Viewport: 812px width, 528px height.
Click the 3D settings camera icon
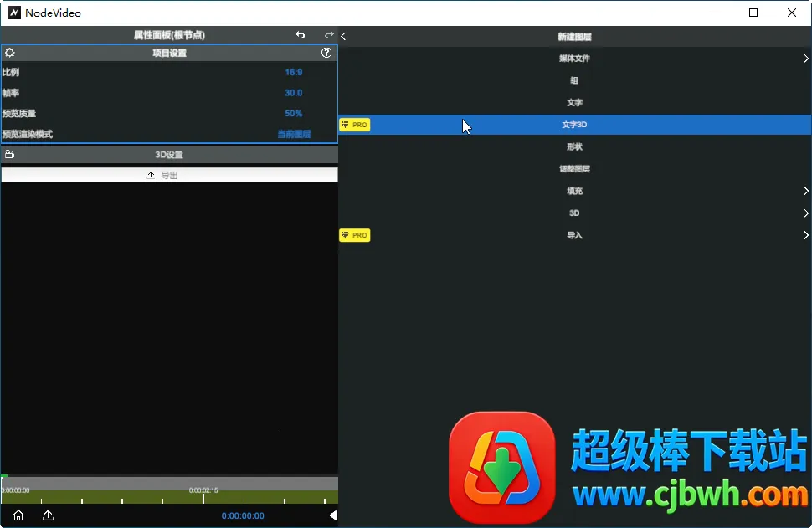point(10,155)
